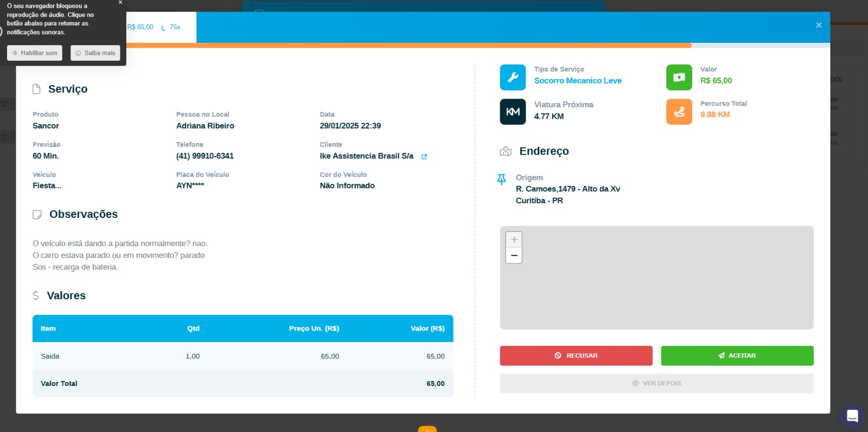Click the 4.77 KM distance value
This screenshot has width=868, height=432.
[549, 117]
